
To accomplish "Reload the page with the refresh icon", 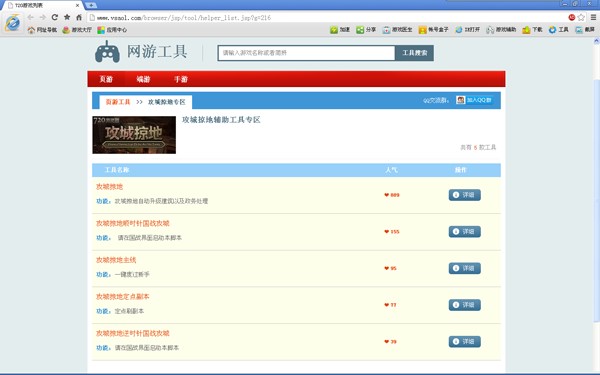I will (x=55, y=17).
